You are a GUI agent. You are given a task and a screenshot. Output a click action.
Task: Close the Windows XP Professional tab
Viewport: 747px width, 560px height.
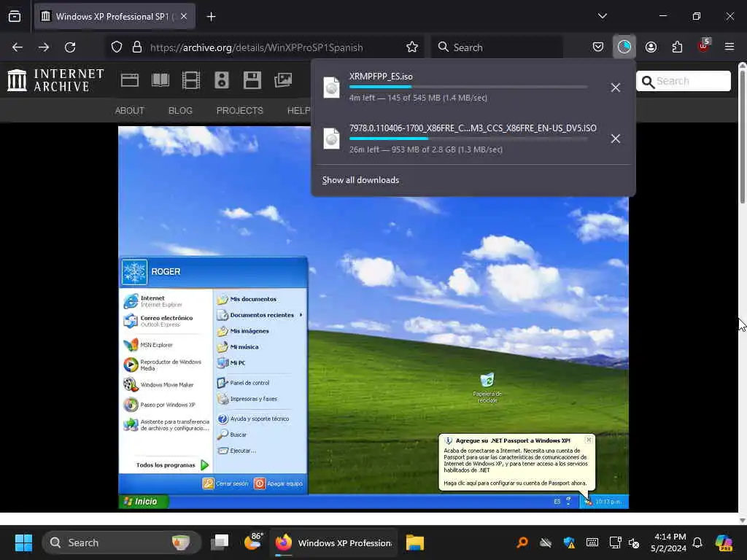tap(184, 16)
